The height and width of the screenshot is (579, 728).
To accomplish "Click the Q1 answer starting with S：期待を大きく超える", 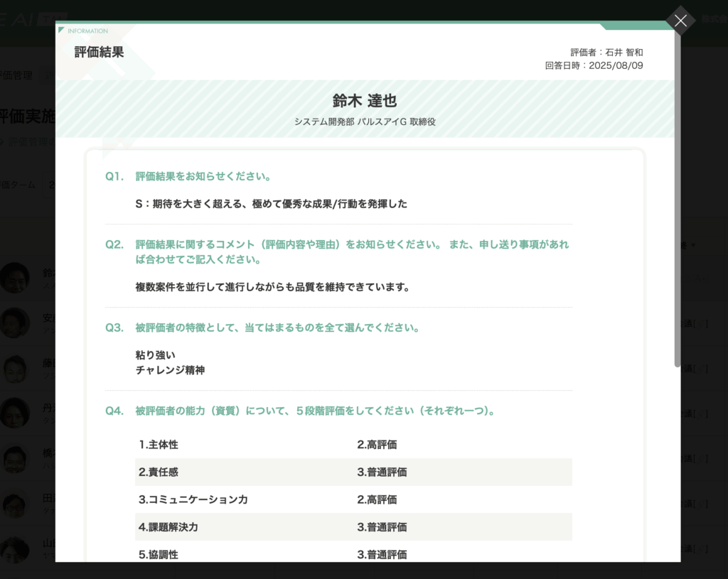I will (271, 204).
